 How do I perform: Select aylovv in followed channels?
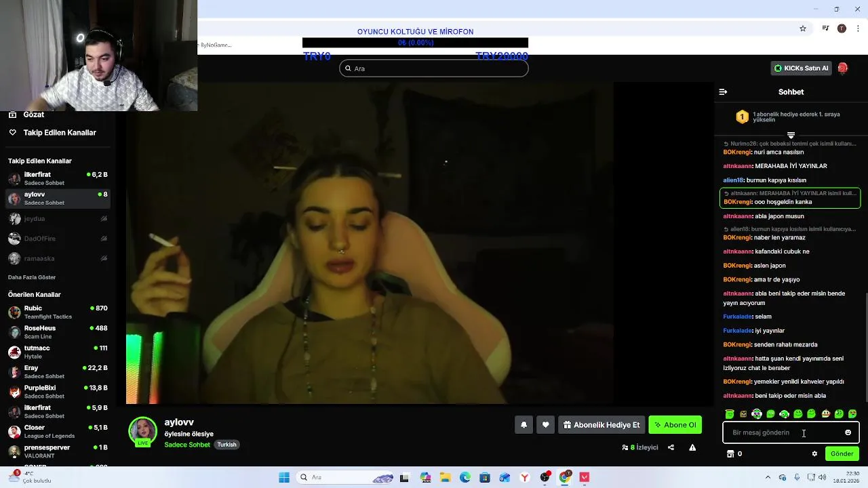coord(58,198)
